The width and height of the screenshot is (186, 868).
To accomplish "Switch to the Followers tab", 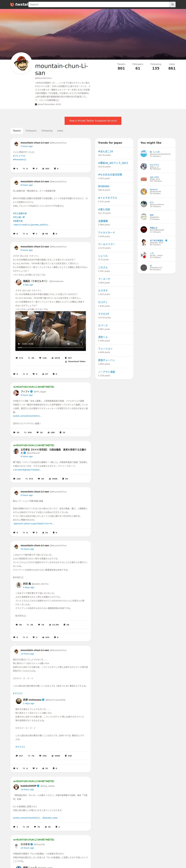I will click(x=31, y=131).
